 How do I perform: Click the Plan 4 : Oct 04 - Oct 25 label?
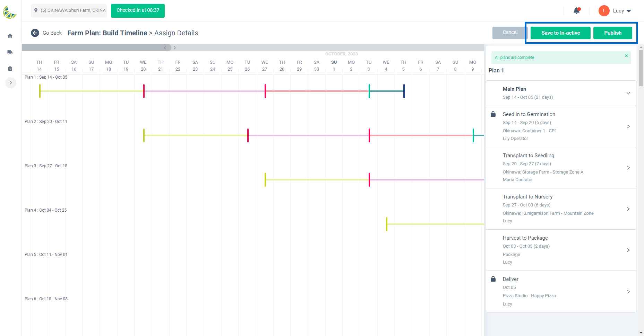(x=45, y=210)
